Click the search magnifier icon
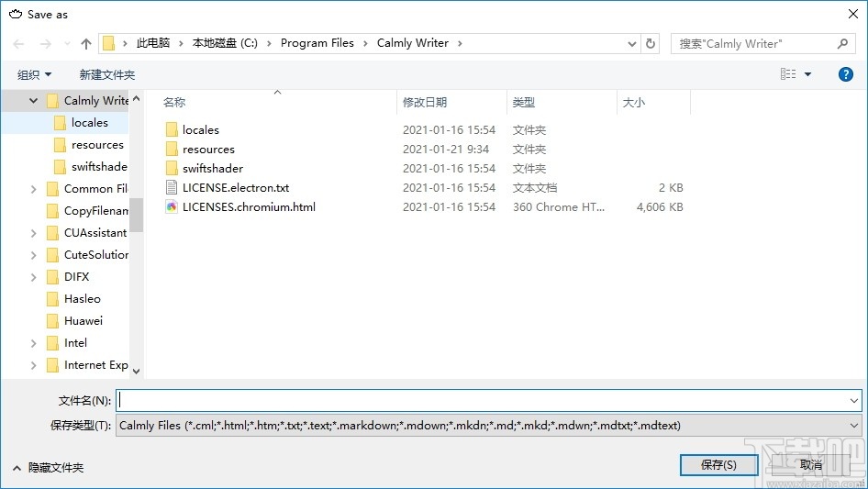868x489 pixels. [x=842, y=43]
